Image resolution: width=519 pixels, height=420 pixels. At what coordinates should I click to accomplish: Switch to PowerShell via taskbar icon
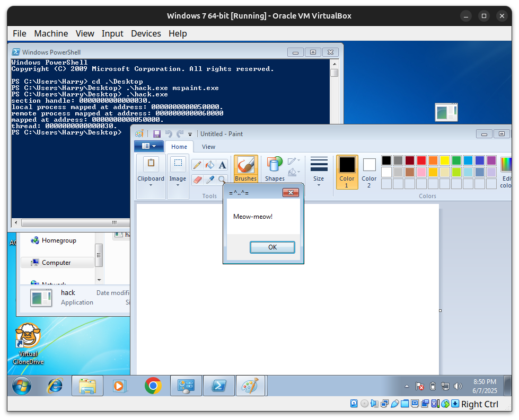pos(219,386)
